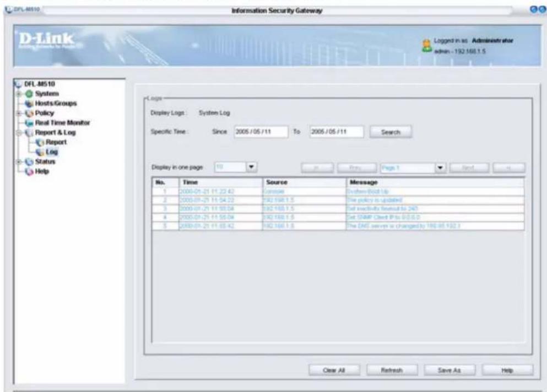The height and width of the screenshot is (392, 547).
Task: Collapse the Report & Log tree node
Action: coord(19,133)
